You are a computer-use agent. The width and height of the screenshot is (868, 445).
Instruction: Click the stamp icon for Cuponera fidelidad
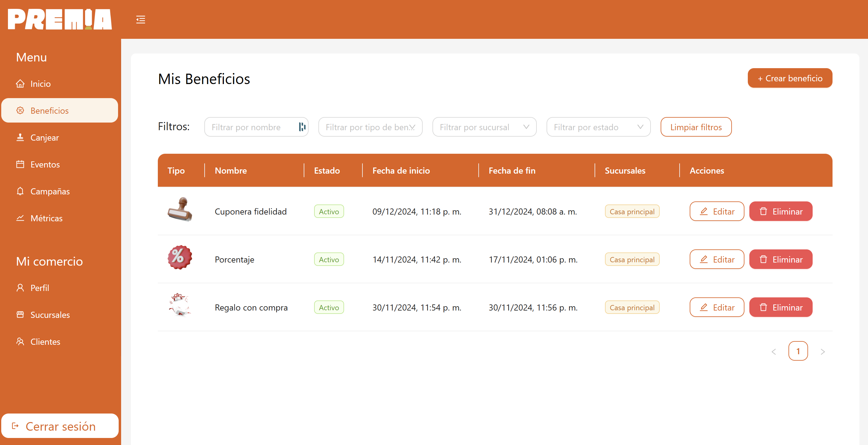tap(180, 210)
